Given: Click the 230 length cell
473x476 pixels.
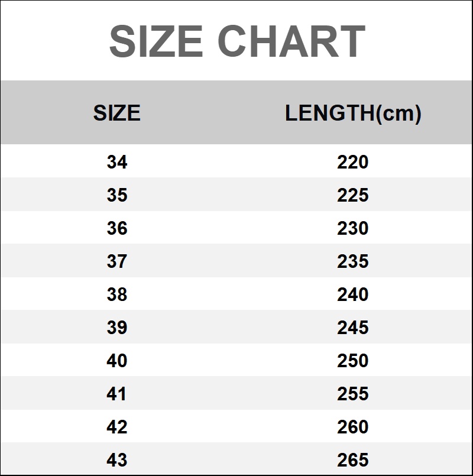Looking at the screenshot, I should (x=353, y=228).
